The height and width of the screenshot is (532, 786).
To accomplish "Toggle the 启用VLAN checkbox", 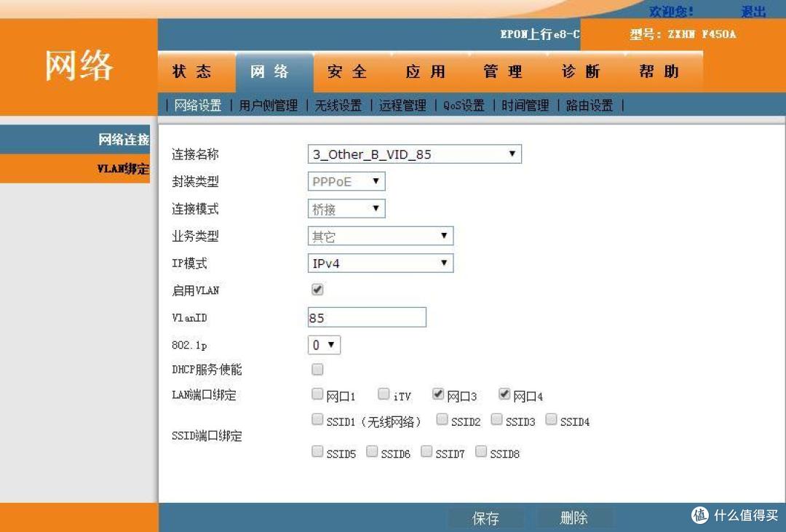I will [x=317, y=290].
